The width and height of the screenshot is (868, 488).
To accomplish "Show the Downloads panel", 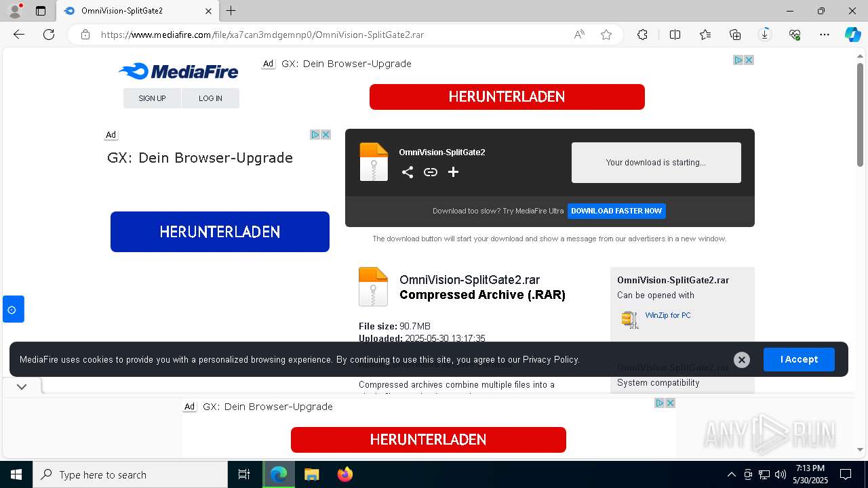I will click(765, 35).
